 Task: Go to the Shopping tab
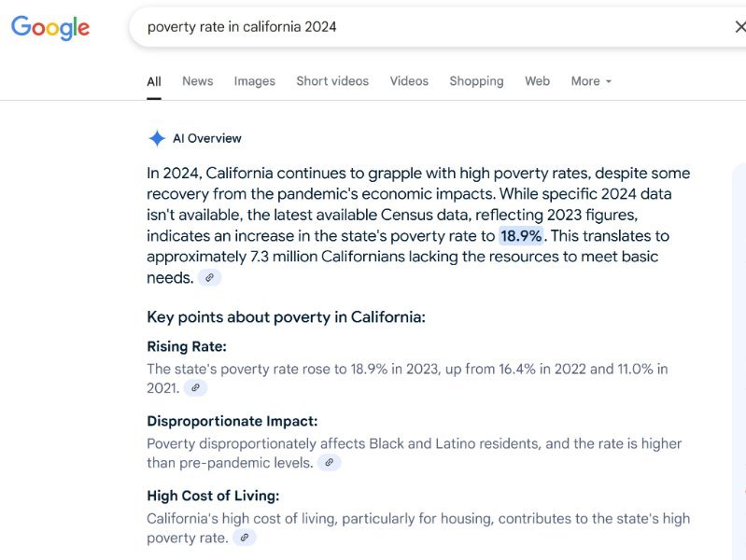[476, 81]
